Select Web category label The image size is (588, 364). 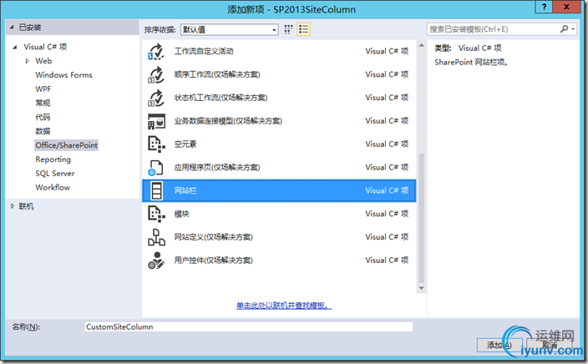click(x=43, y=61)
